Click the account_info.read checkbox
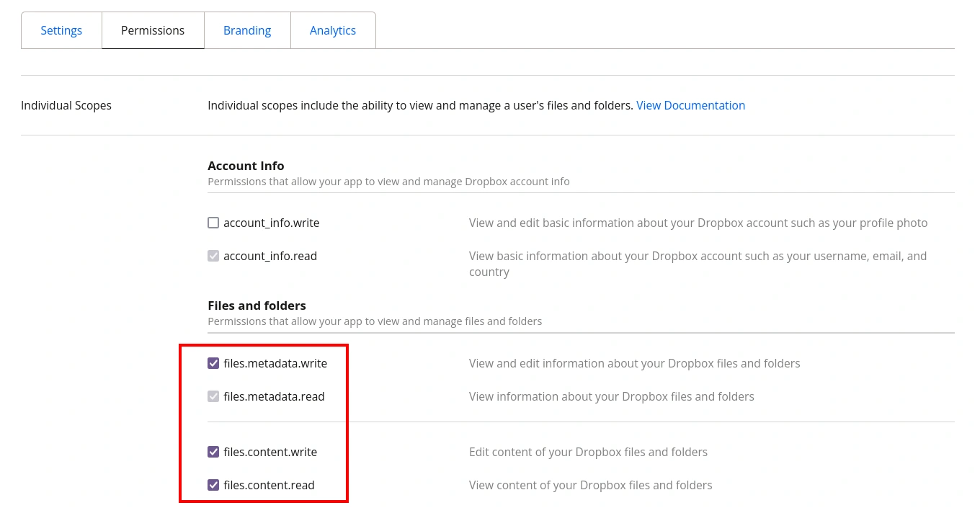The height and width of the screenshot is (508, 980). pos(213,256)
